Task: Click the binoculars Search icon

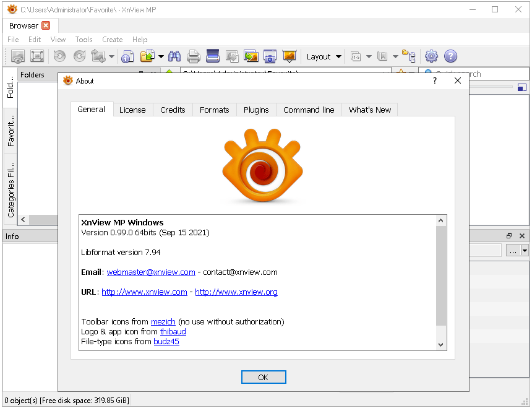Action: [x=174, y=56]
